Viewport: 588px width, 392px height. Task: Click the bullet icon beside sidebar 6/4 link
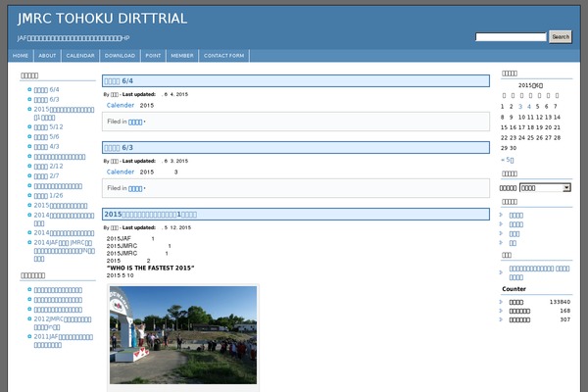point(29,89)
